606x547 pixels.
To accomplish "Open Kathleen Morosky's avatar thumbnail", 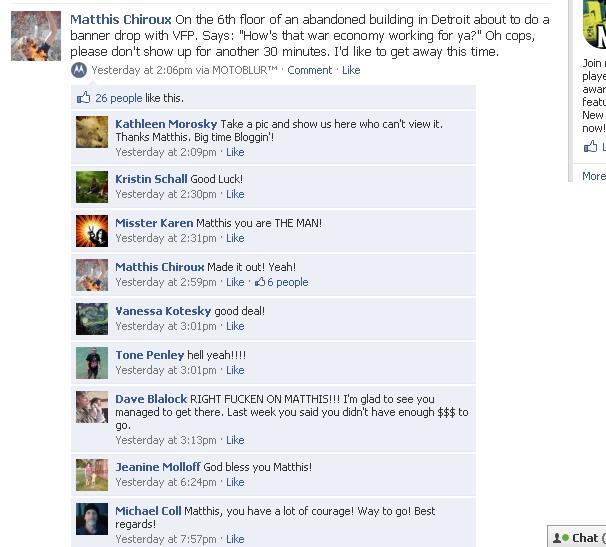I will 92,132.
